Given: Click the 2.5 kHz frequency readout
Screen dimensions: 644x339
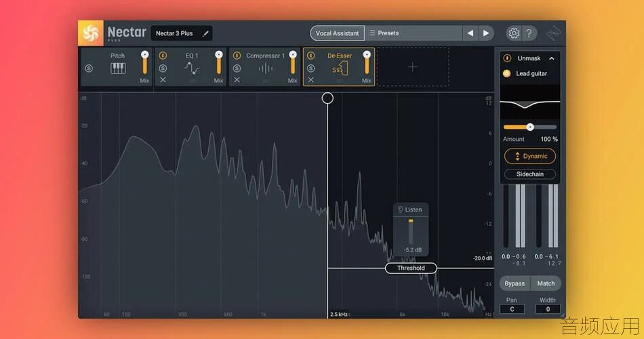Looking at the screenshot, I should (339, 315).
